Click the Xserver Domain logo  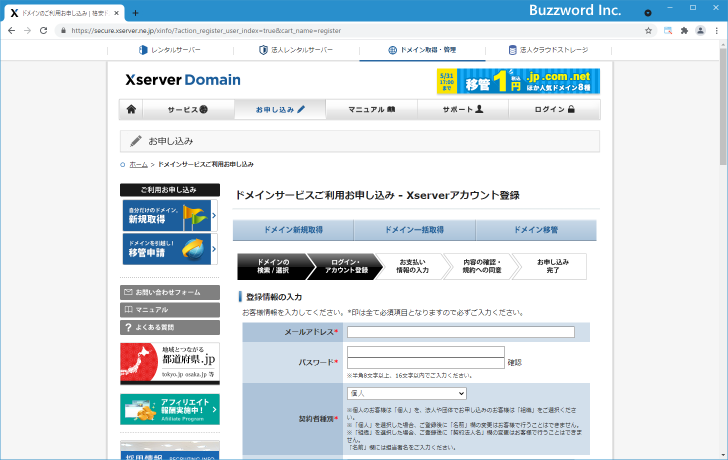[183, 80]
